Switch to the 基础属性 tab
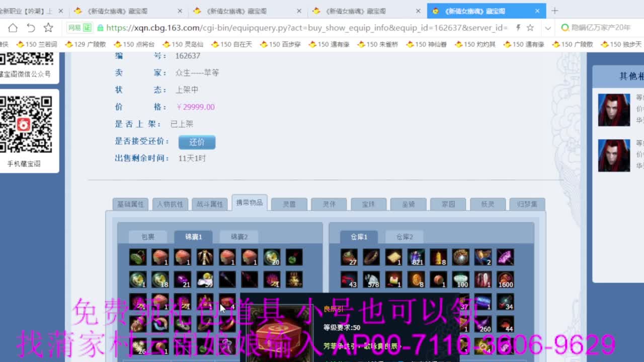 pos(130,204)
